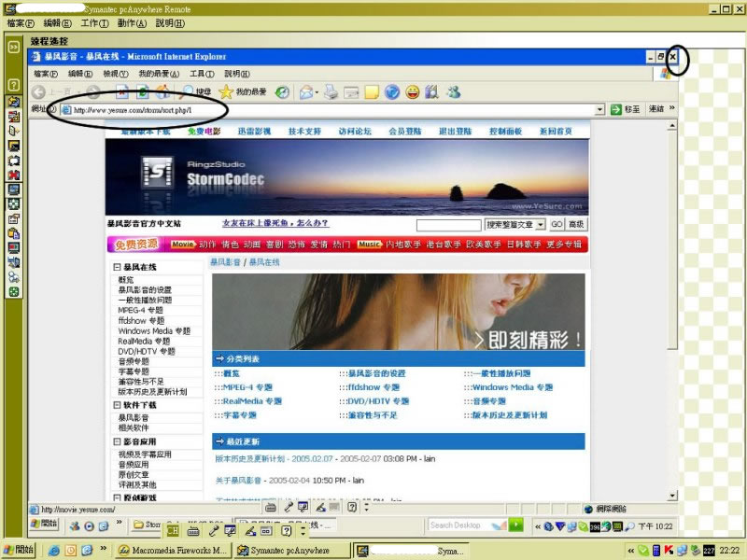747x560 pixels.
Task: Click the GO search button on the web page
Action: point(557,224)
